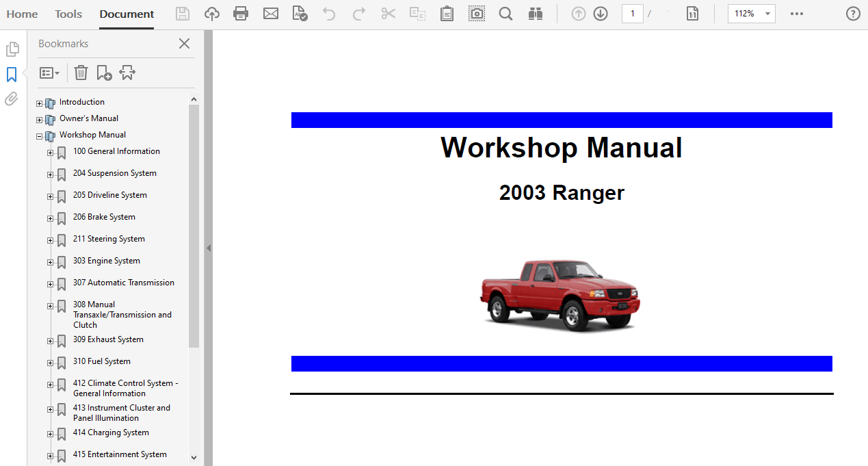Switch to the Home tab
The width and height of the screenshot is (868, 466).
(22, 14)
